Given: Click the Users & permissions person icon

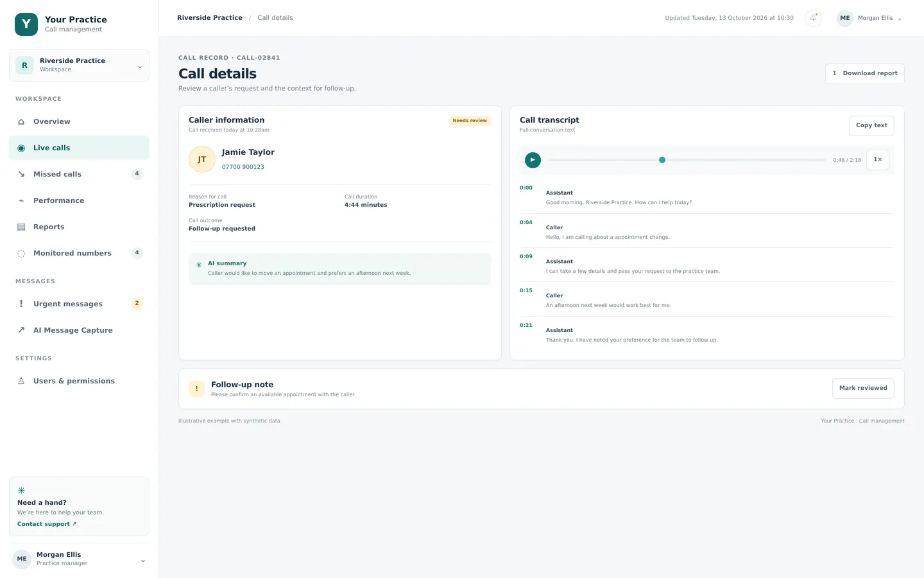Looking at the screenshot, I should coord(21,381).
